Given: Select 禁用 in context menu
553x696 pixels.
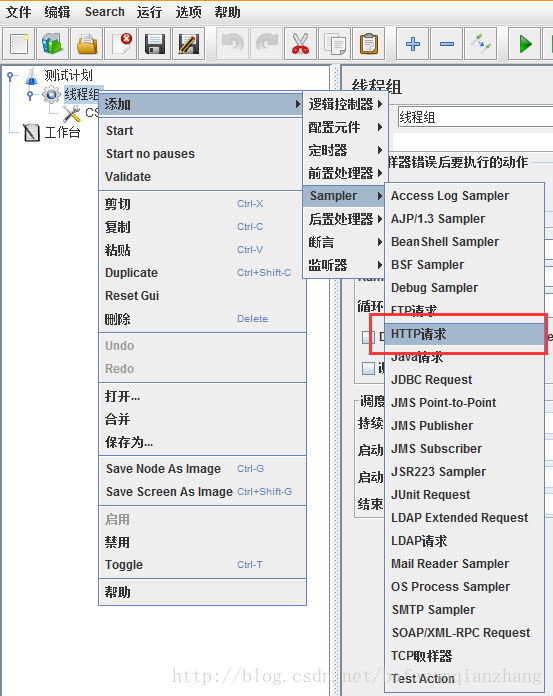Looking at the screenshot, I should [202, 542].
